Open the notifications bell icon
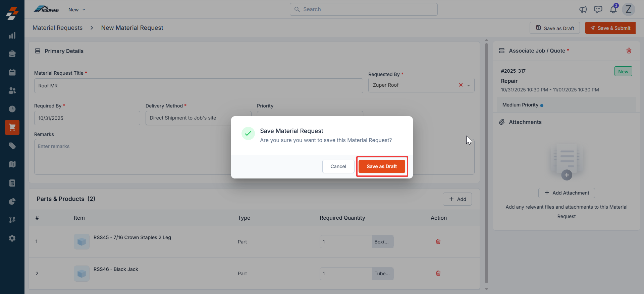 pos(613,9)
